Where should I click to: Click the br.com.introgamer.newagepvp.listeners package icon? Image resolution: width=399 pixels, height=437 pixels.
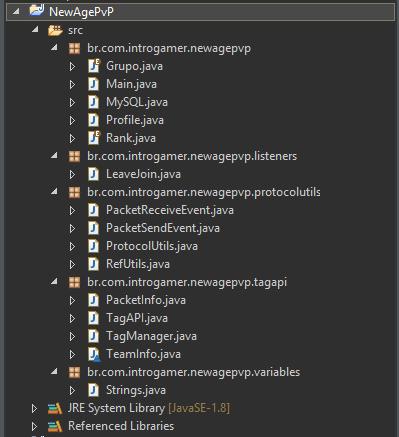tap(74, 156)
